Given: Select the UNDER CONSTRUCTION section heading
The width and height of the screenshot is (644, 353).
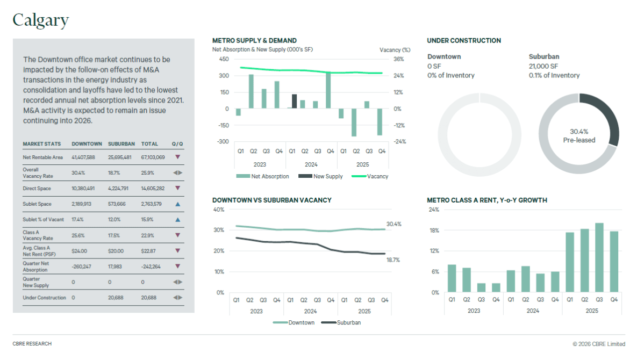Looking at the screenshot, I should click(x=463, y=40).
